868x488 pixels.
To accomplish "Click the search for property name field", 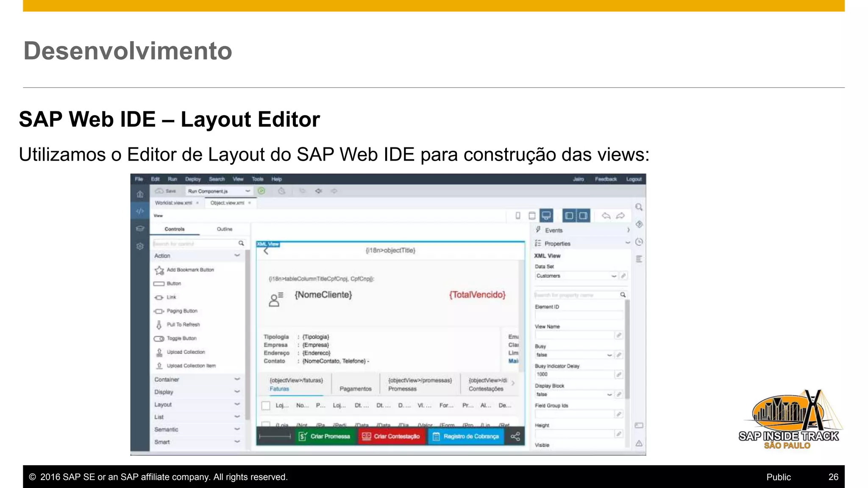I will pos(576,295).
